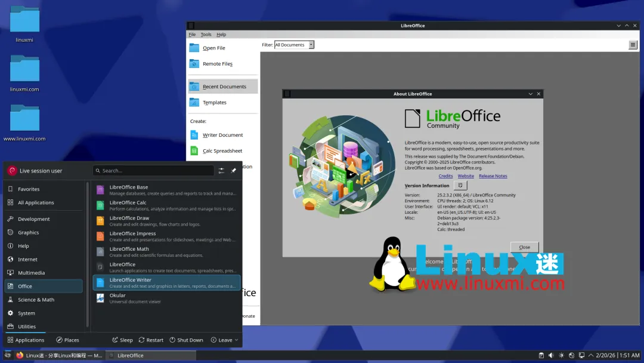Image resolution: width=644 pixels, height=363 pixels.
Task: Open the clipboard tray icon in the taskbar
Action: pyautogui.click(x=541, y=355)
